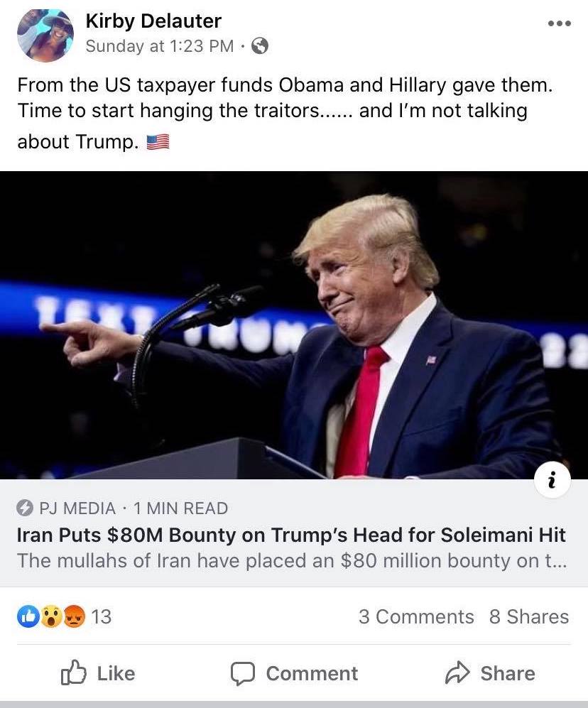588x708 pixels.
Task: Click the Sunday at 1:23 PM timestamp
Action: click(159, 45)
